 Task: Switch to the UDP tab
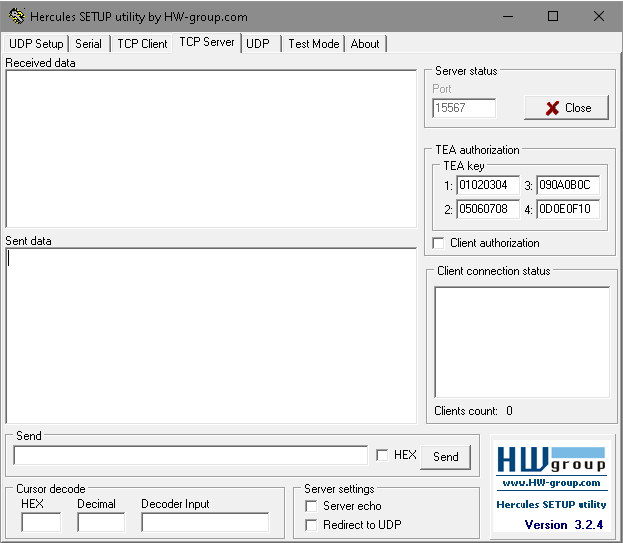pyautogui.click(x=258, y=44)
